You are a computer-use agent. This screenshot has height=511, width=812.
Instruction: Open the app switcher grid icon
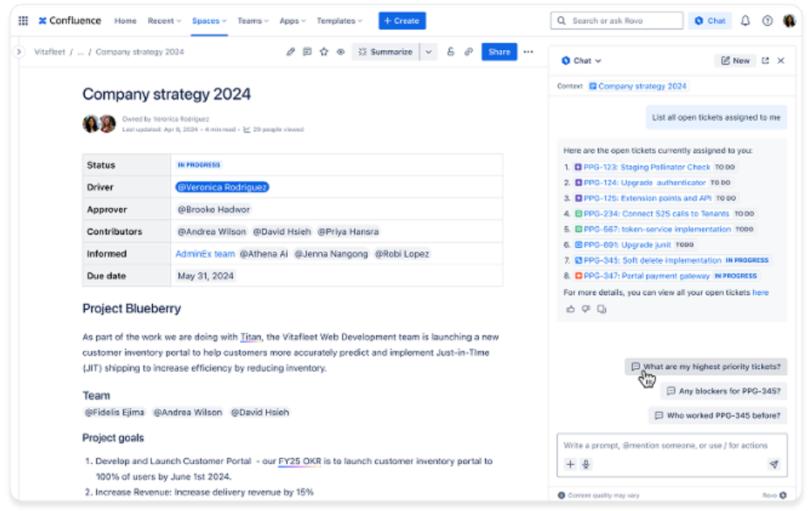point(23,21)
